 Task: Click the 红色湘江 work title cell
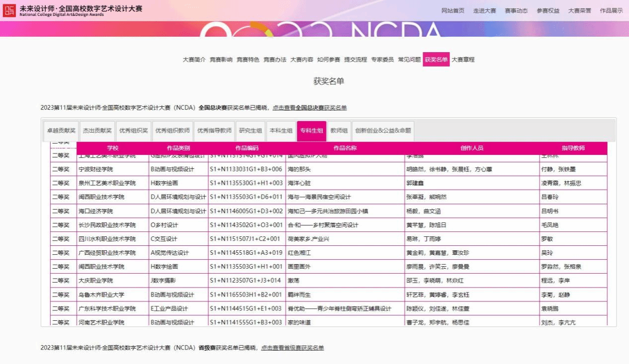299,253
